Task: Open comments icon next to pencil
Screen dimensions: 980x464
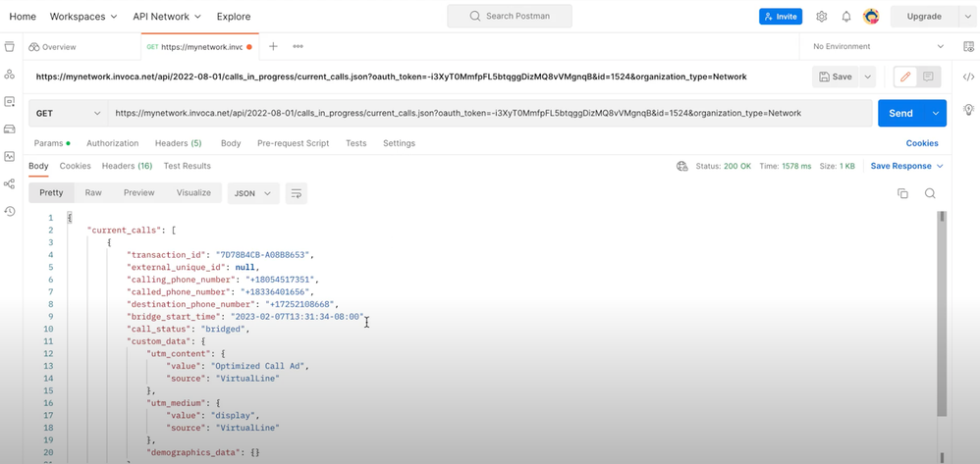Action: coord(928,77)
